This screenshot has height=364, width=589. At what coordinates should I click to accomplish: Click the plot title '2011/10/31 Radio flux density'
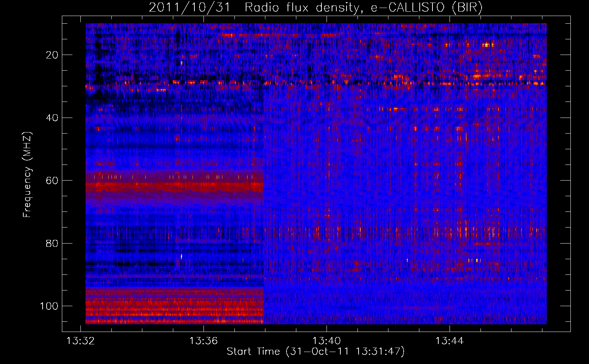click(316, 8)
